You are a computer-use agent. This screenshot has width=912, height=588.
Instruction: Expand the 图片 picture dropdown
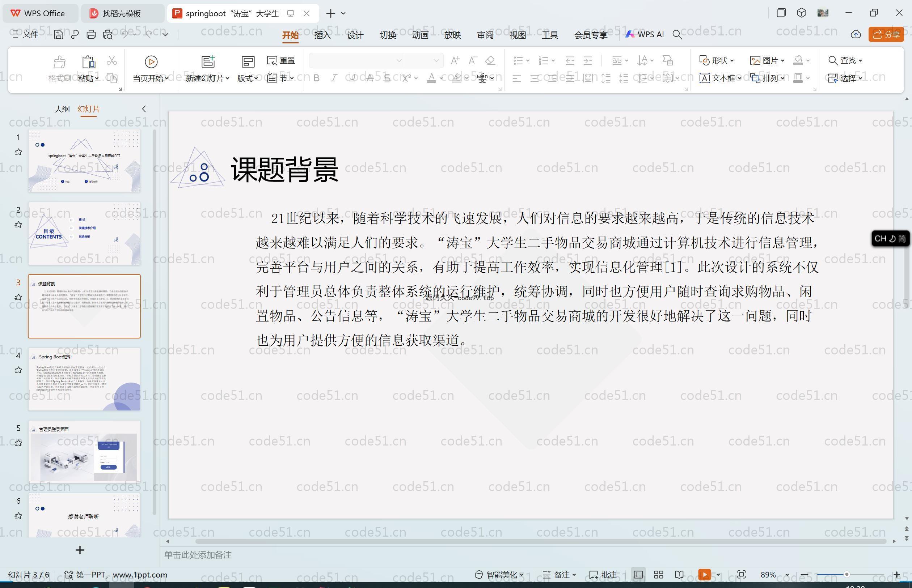click(782, 60)
